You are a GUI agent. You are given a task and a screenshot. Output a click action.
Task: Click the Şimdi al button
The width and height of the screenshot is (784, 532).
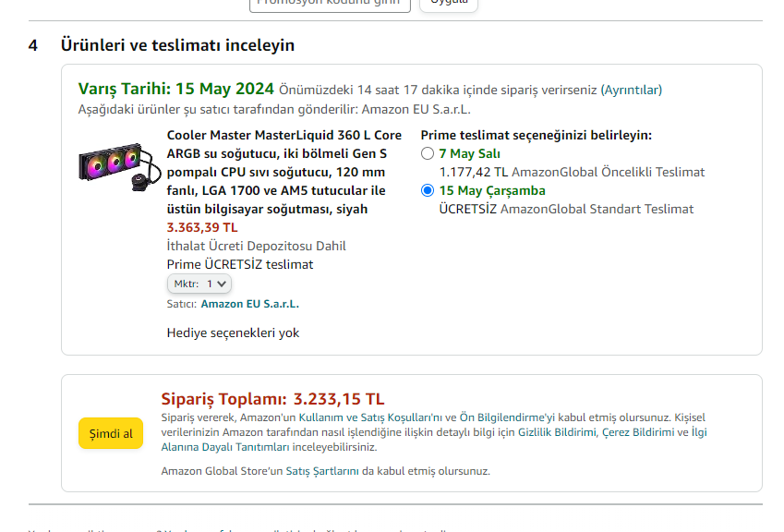[x=111, y=433]
